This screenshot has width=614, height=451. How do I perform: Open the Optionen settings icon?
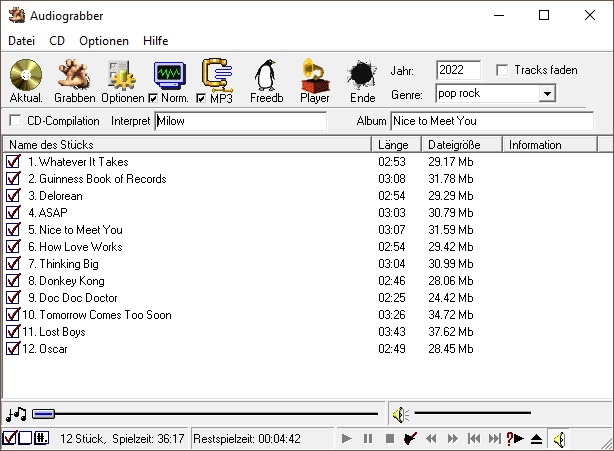point(122,75)
